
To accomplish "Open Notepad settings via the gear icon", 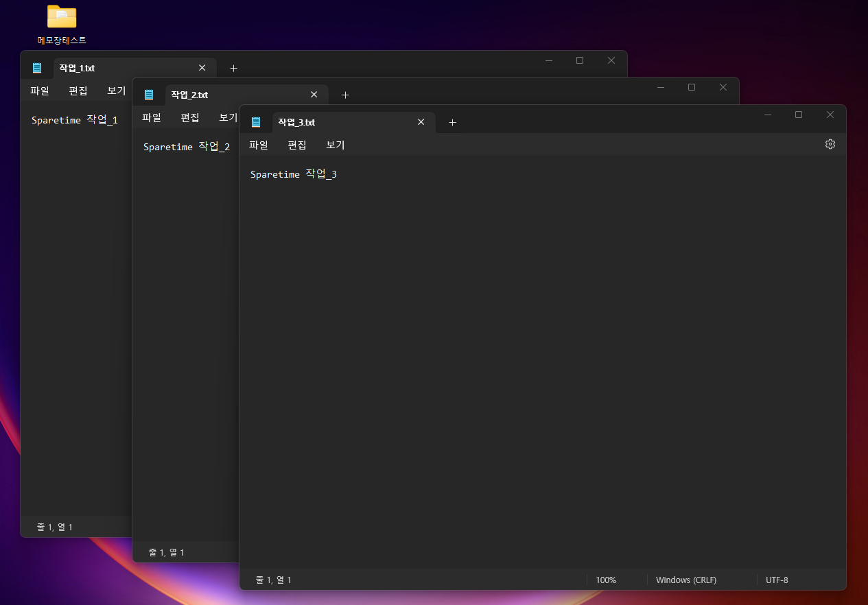I will click(830, 144).
